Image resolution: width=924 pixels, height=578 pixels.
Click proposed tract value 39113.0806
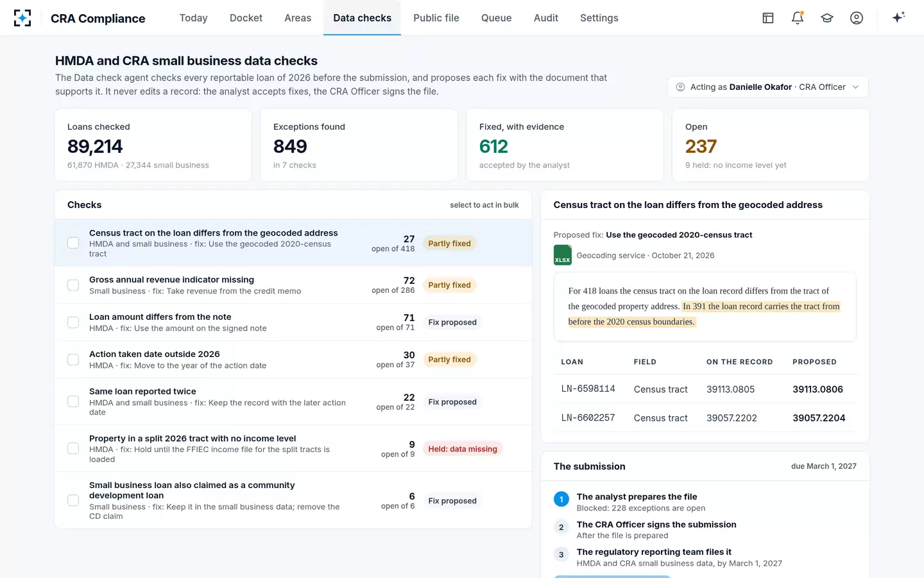point(817,389)
